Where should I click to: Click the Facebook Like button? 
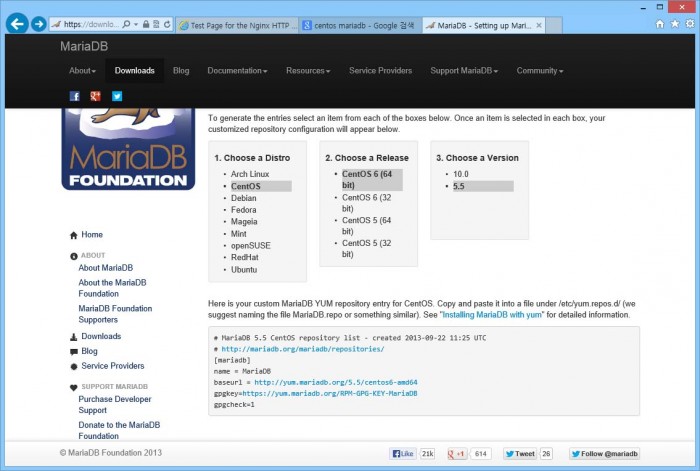(403, 454)
